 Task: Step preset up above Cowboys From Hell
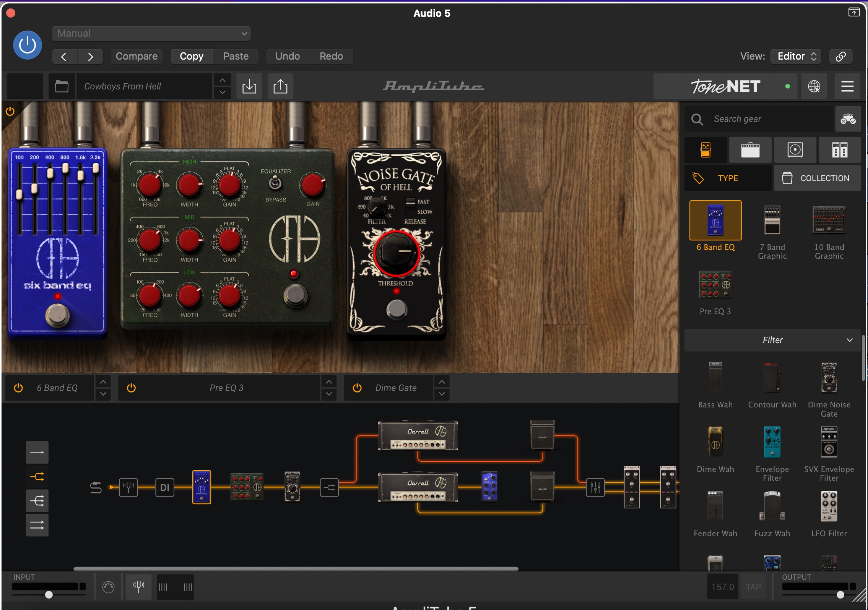(x=222, y=80)
